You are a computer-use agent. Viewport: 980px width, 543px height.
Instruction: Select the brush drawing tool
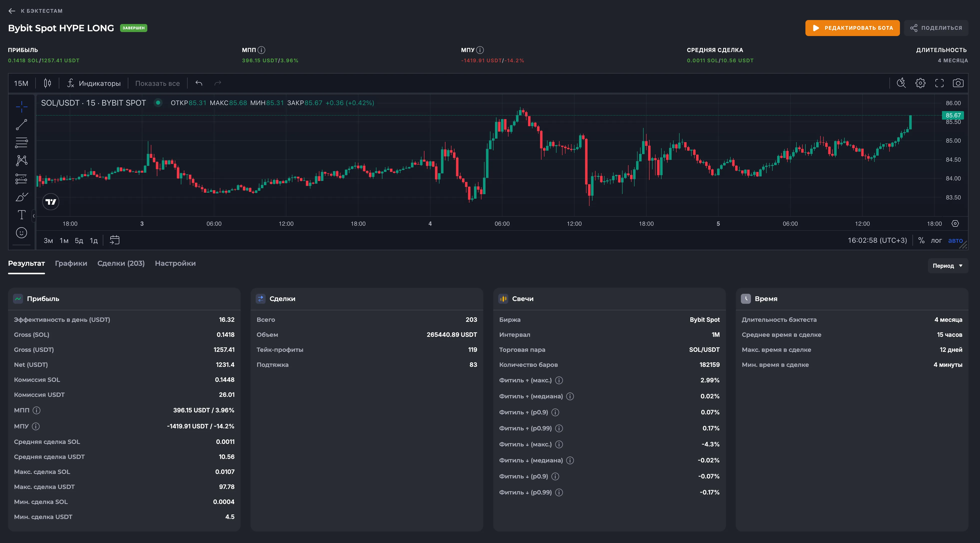tap(22, 197)
